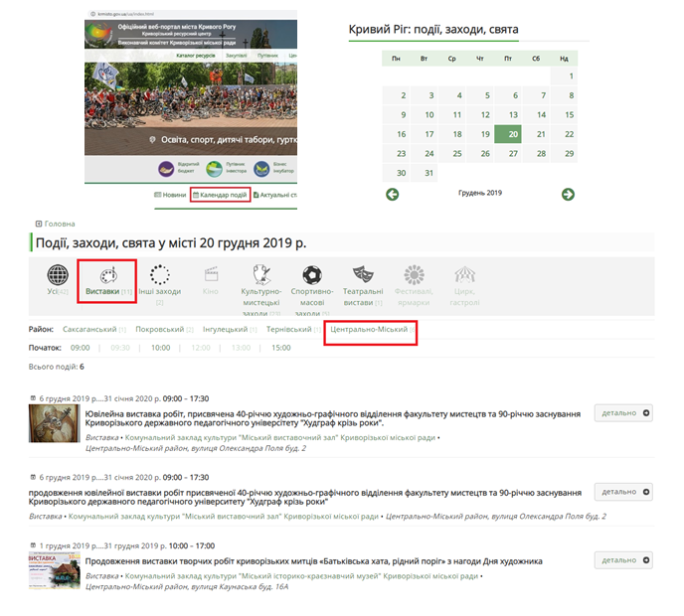
Task: Filter events starting at 12:00
Action: click(x=201, y=348)
